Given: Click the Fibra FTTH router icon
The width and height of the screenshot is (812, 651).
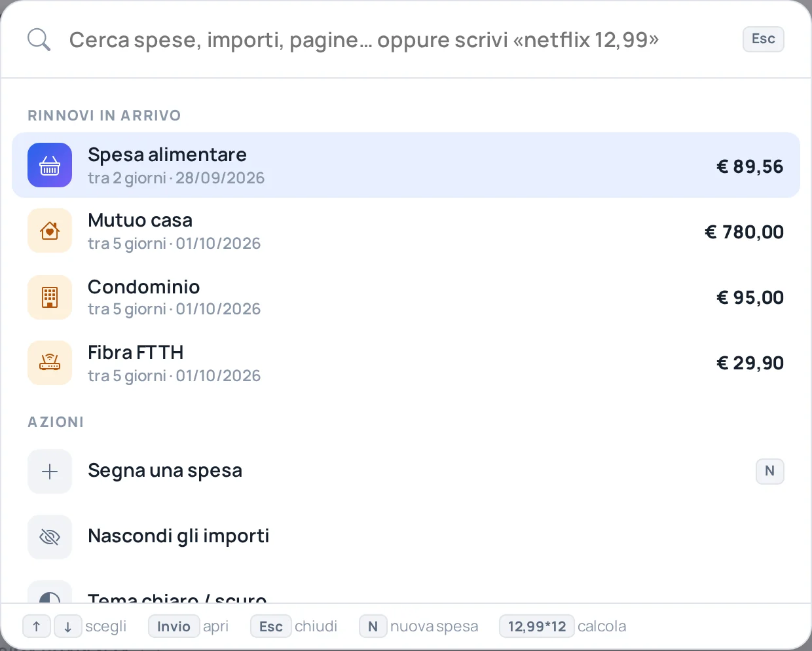Looking at the screenshot, I should (x=50, y=363).
